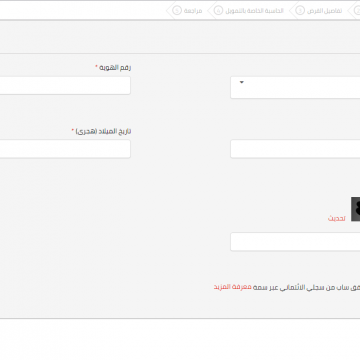Go to the مراجعة step tab
The height and width of the screenshot is (360, 360).
click(193, 11)
